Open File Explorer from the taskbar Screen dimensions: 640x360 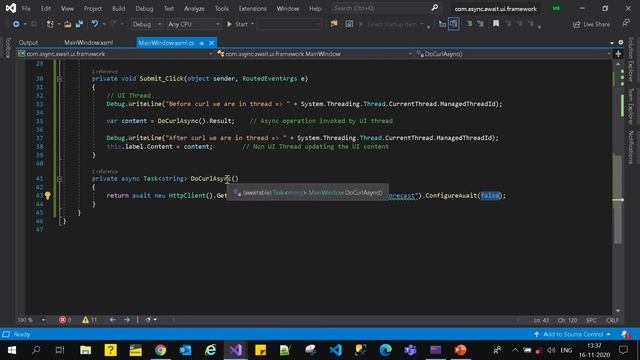[x=85, y=350]
